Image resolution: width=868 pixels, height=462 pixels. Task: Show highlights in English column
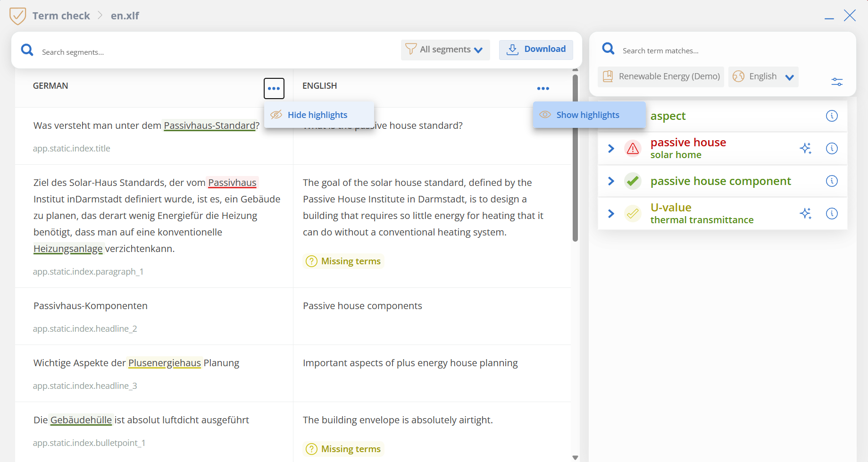coord(589,115)
